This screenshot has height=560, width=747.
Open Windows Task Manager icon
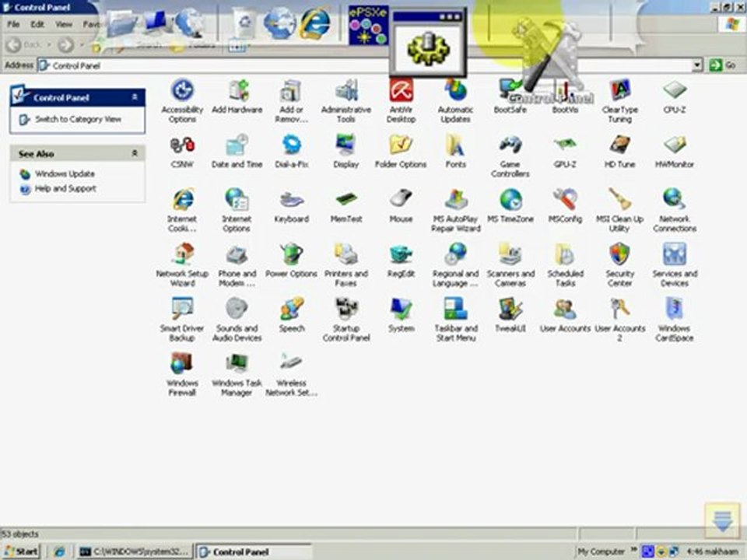(x=237, y=374)
